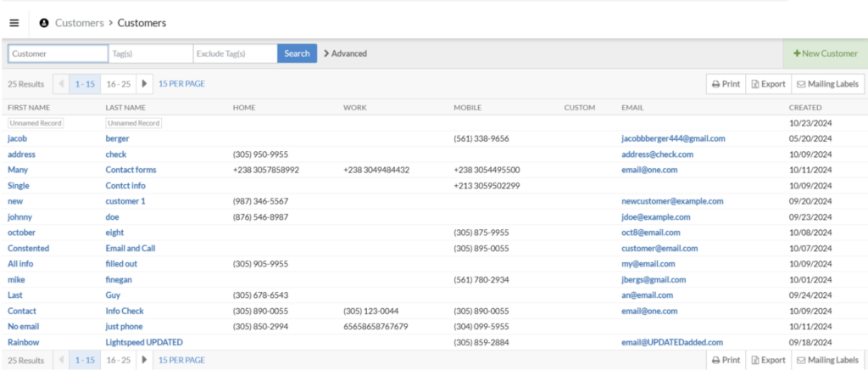Image resolution: width=868 pixels, height=376 pixels.
Task: Click email jbergs@gmail.com
Action: pos(654,279)
